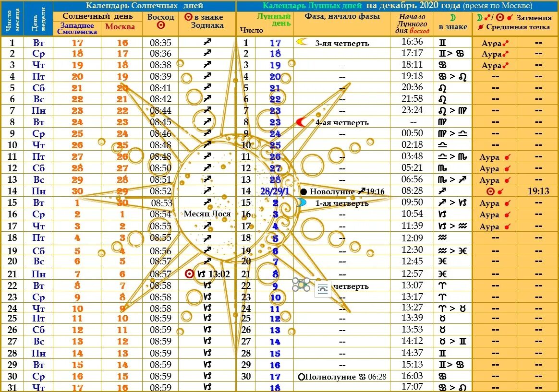Click the sunrise time "08:41"
This screenshot has height=392, width=559.
tap(160, 88)
